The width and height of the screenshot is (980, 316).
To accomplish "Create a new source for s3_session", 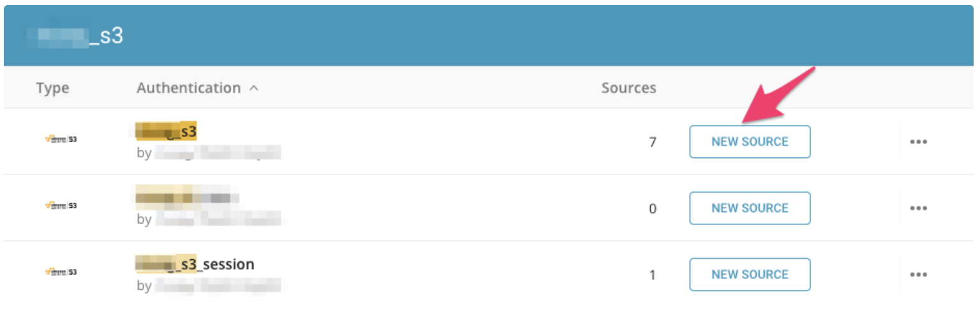I will (x=750, y=274).
